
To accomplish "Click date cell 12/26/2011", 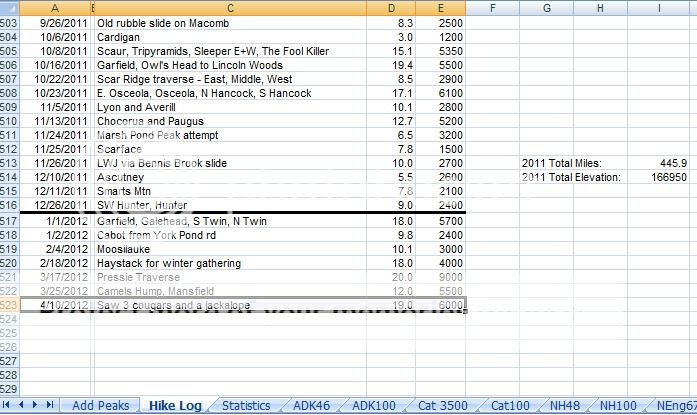I will [x=55, y=205].
